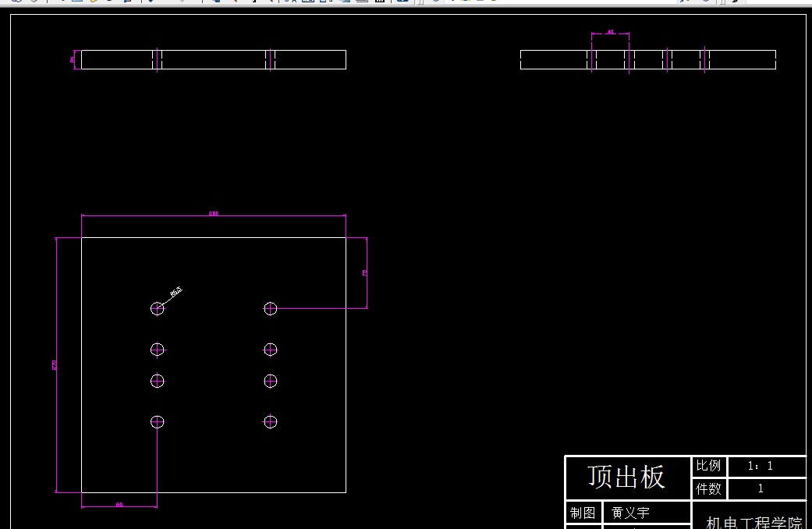Select the 220 height dimension text
812x529 pixels.
pos(54,364)
